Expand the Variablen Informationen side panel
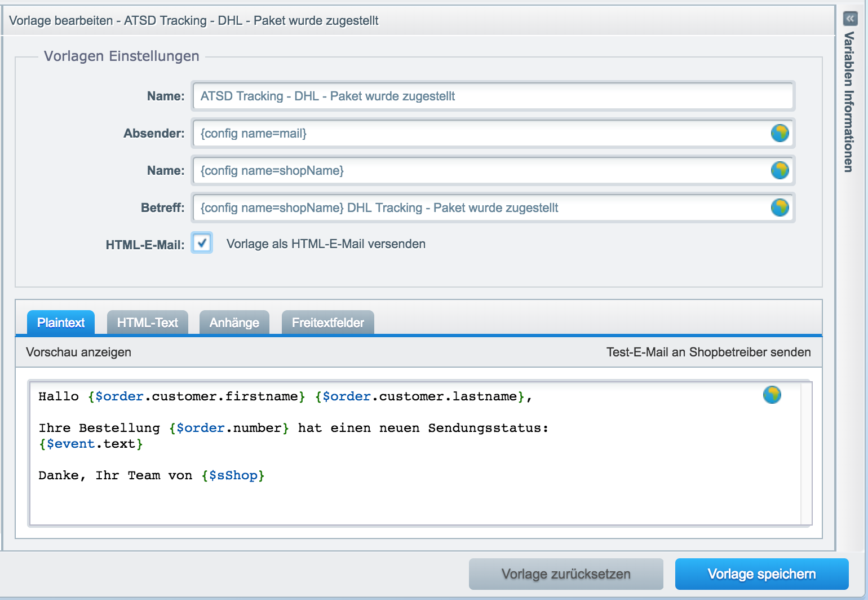This screenshot has width=868, height=600. [850, 19]
